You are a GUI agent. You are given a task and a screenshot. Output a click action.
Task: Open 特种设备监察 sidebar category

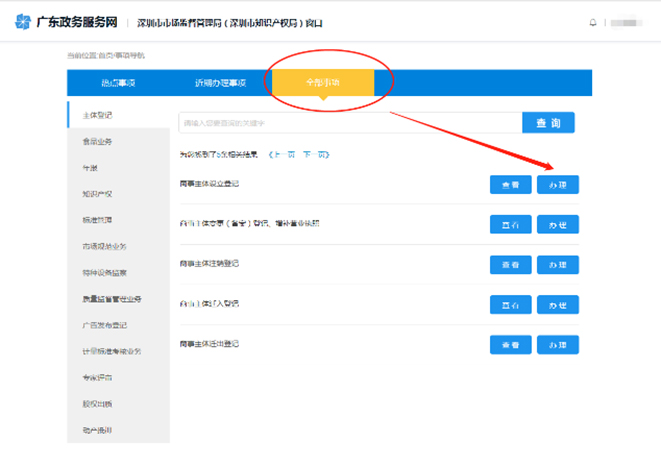tap(104, 272)
